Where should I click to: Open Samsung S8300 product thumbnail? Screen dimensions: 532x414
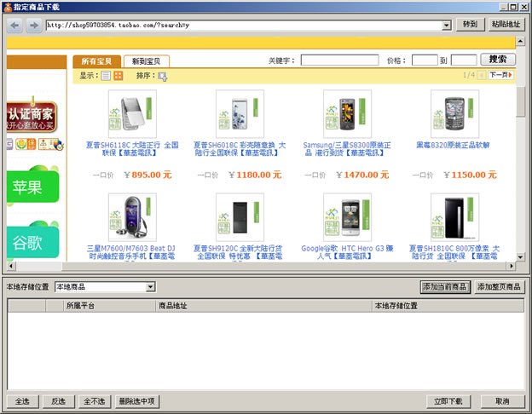(x=348, y=113)
